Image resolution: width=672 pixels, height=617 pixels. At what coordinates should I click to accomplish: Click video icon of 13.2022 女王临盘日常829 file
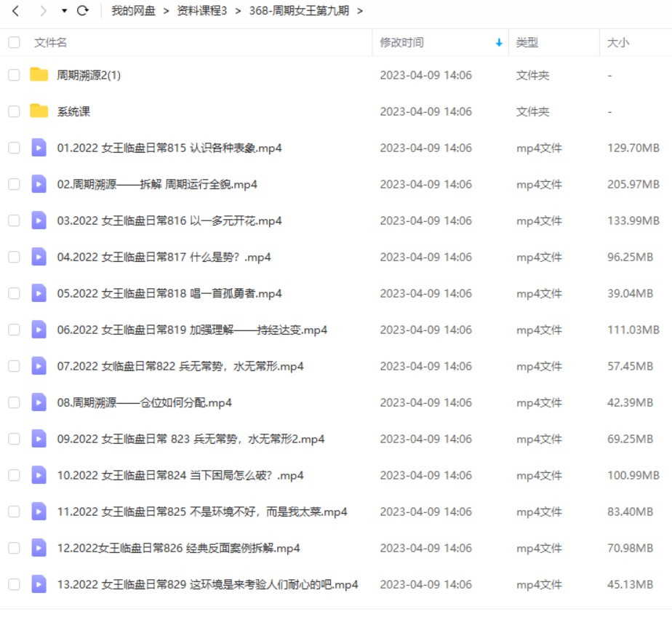pyautogui.click(x=39, y=584)
